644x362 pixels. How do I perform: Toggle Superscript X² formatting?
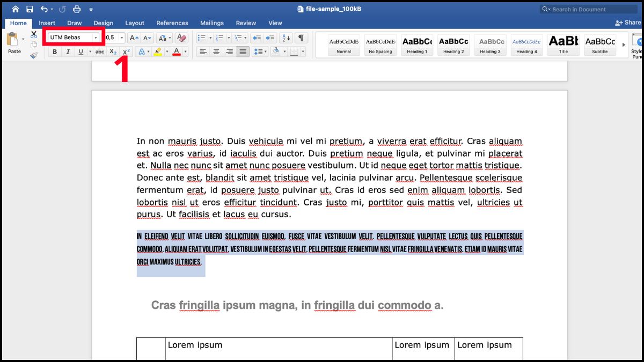click(x=126, y=52)
